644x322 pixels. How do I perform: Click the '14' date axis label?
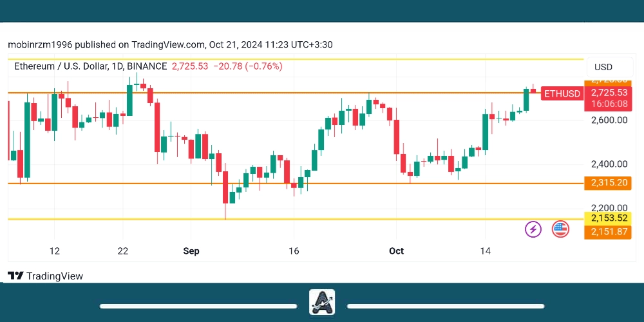click(485, 251)
